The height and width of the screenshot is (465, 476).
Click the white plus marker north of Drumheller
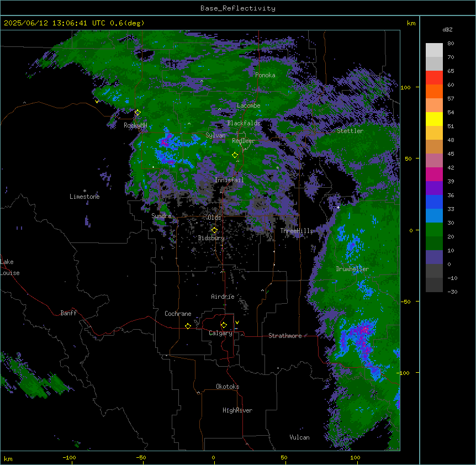pyautogui.click(x=338, y=207)
